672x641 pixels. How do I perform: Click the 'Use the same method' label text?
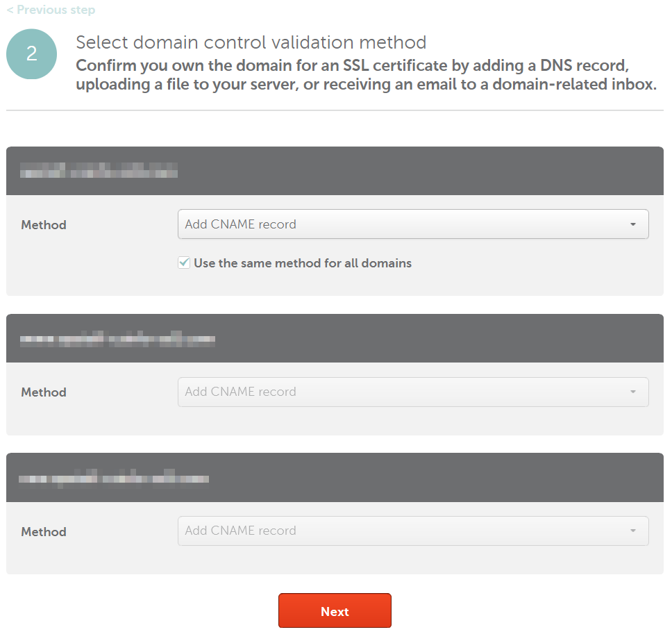click(303, 263)
